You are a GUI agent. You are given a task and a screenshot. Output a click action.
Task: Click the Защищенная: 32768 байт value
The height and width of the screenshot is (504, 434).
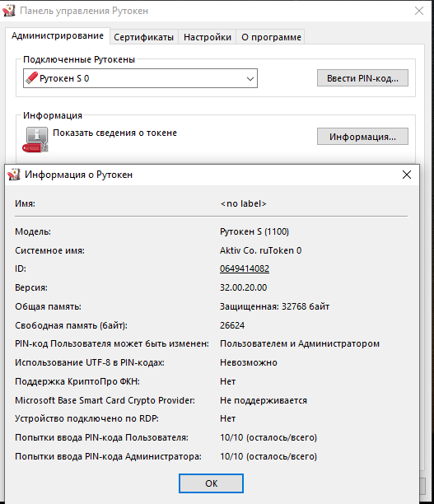[x=274, y=306]
